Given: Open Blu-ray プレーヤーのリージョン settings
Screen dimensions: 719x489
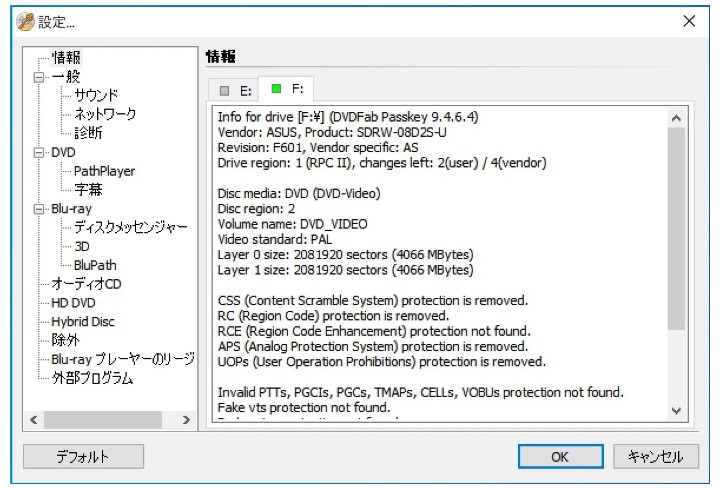Looking at the screenshot, I should pyautogui.click(x=123, y=359).
